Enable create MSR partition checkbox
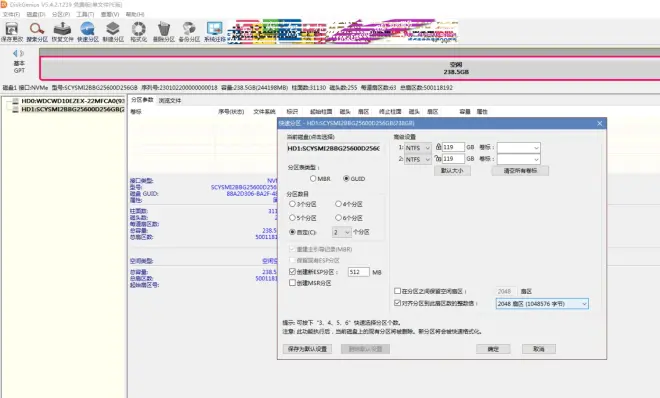This screenshot has width=660, height=398. coord(293,283)
